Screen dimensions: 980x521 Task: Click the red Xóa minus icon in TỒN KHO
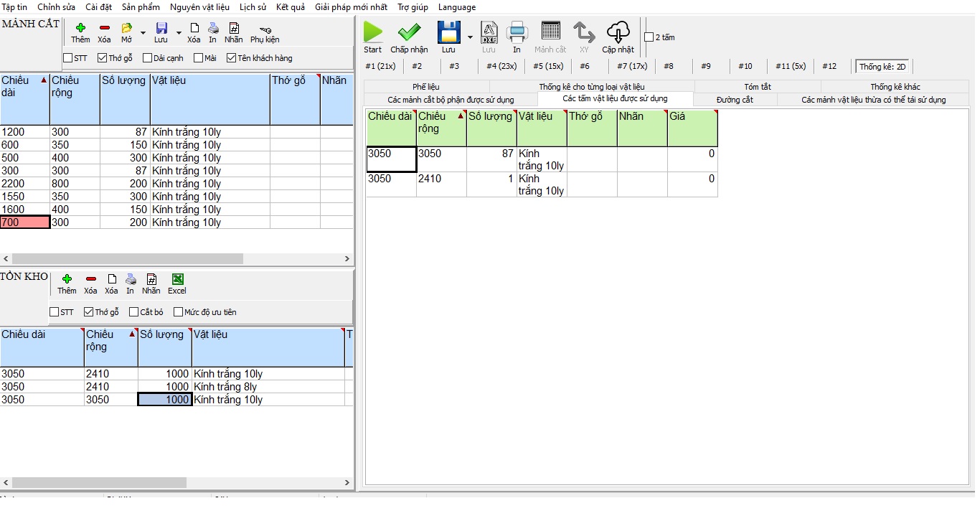[x=90, y=279]
